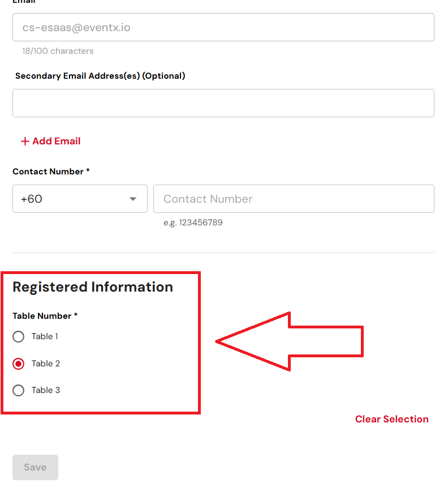Screen dimensions: 448x483
Task: Click the email field showing cs-esaas@eventx.io
Action: [x=223, y=27]
